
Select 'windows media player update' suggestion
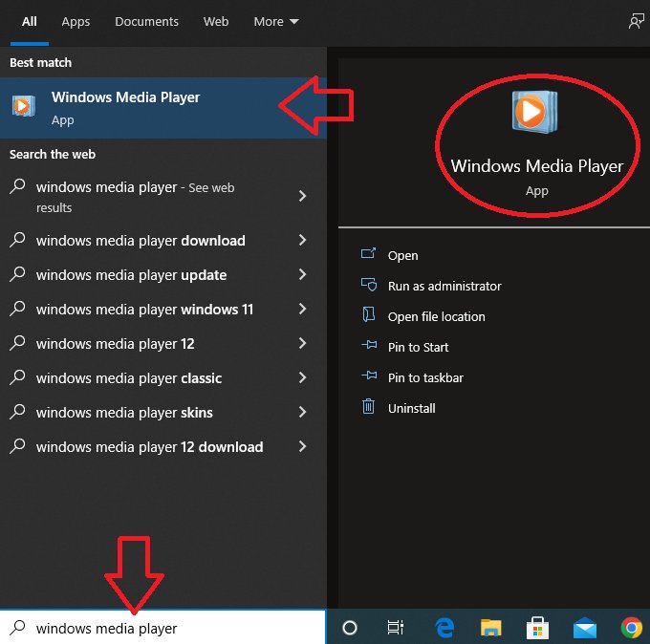pyautogui.click(x=131, y=275)
